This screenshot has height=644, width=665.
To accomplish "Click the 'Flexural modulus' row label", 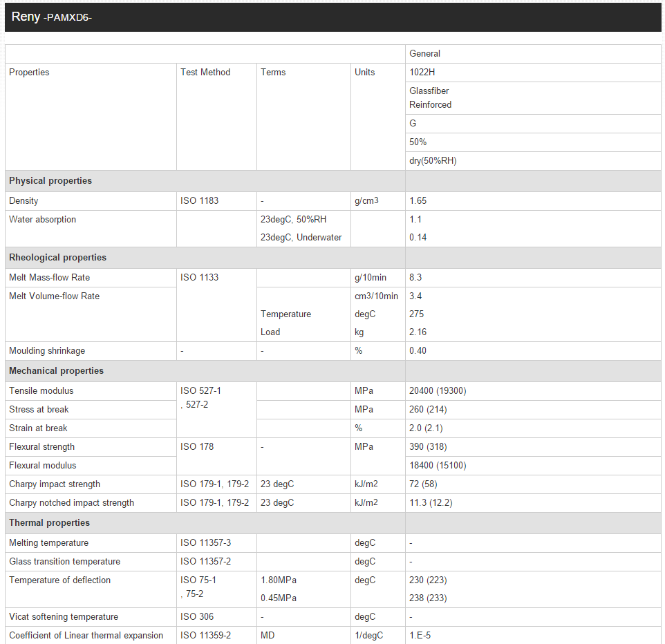I will [42, 466].
